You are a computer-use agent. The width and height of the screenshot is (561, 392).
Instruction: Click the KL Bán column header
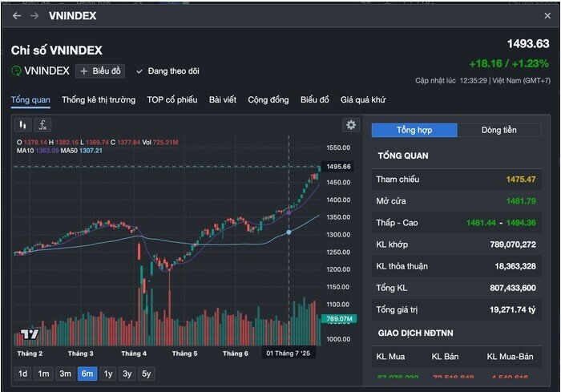(445, 357)
